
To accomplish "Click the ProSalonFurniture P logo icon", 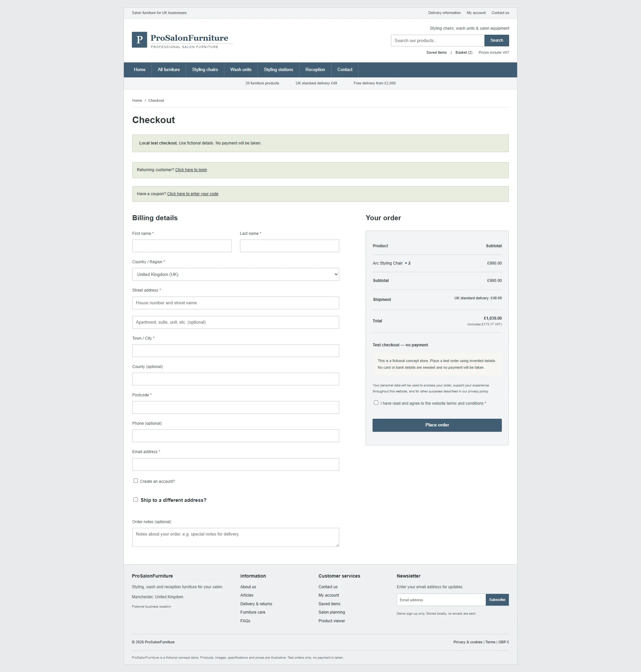I will (140, 40).
